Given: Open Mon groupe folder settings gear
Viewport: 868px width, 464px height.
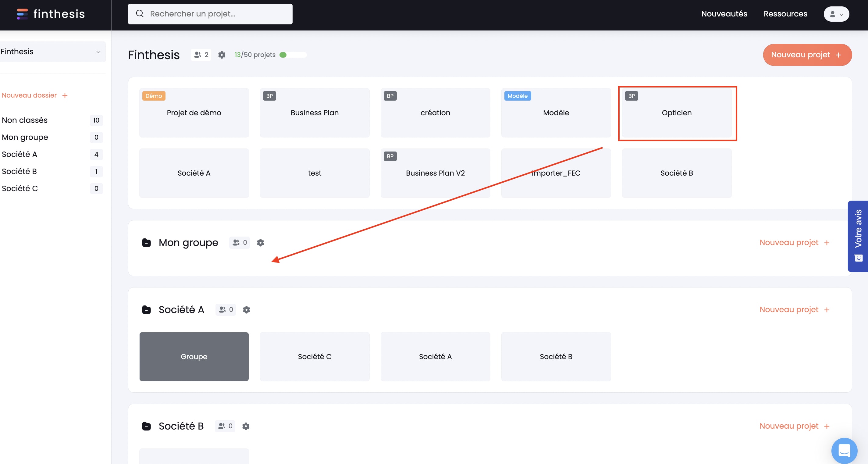Looking at the screenshot, I should pos(261,242).
